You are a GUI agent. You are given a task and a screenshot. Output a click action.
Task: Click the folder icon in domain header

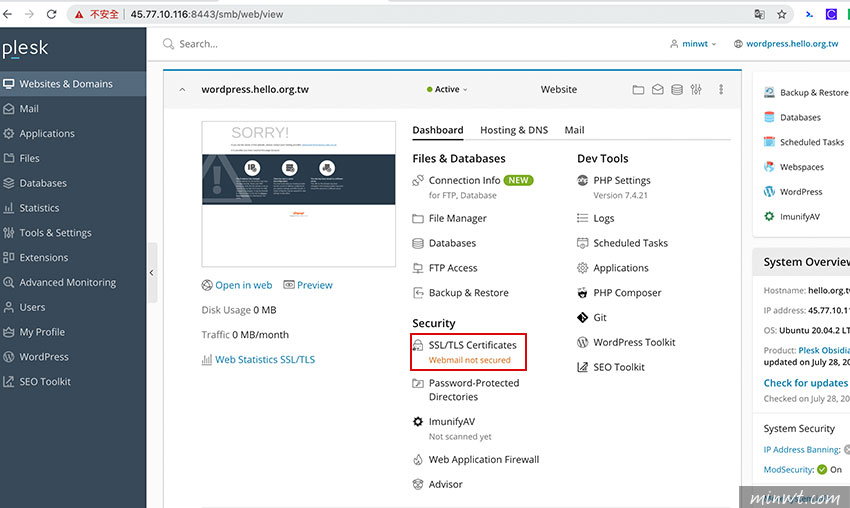pos(639,89)
